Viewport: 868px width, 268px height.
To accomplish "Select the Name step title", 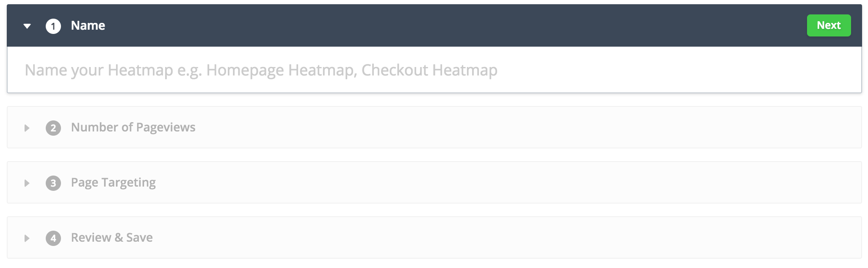I will pos(88,26).
